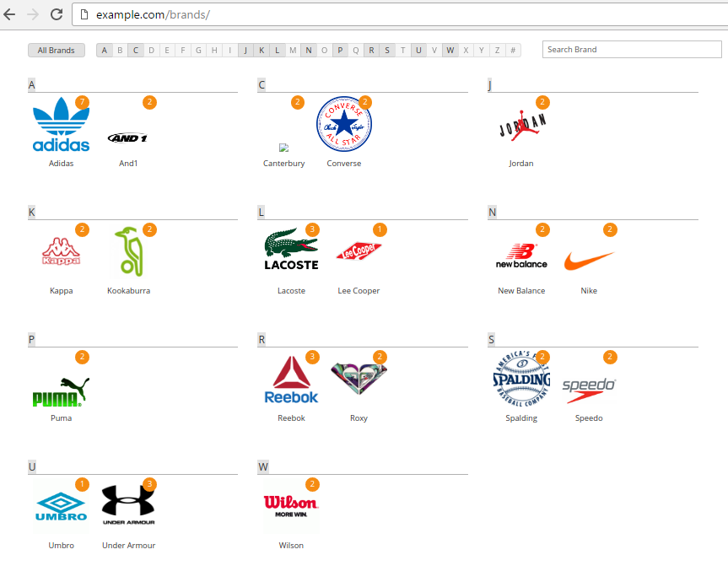Click the Spalding text label

[521, 417]
